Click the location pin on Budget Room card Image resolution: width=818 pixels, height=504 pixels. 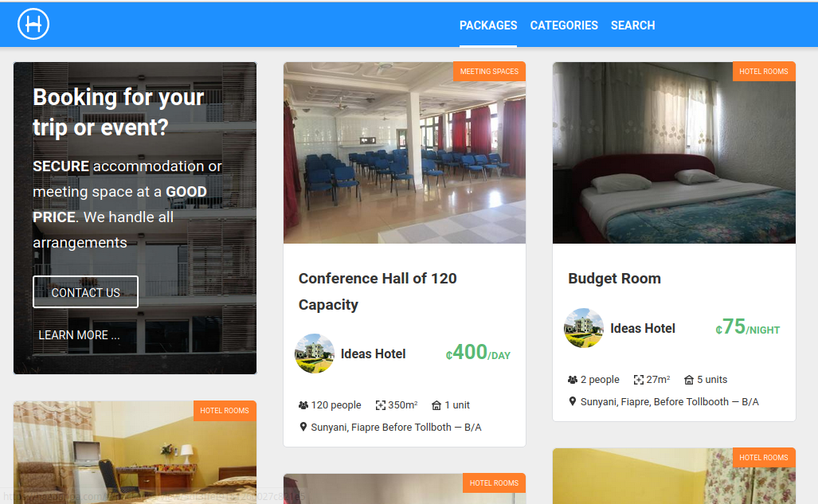(572, 401)
